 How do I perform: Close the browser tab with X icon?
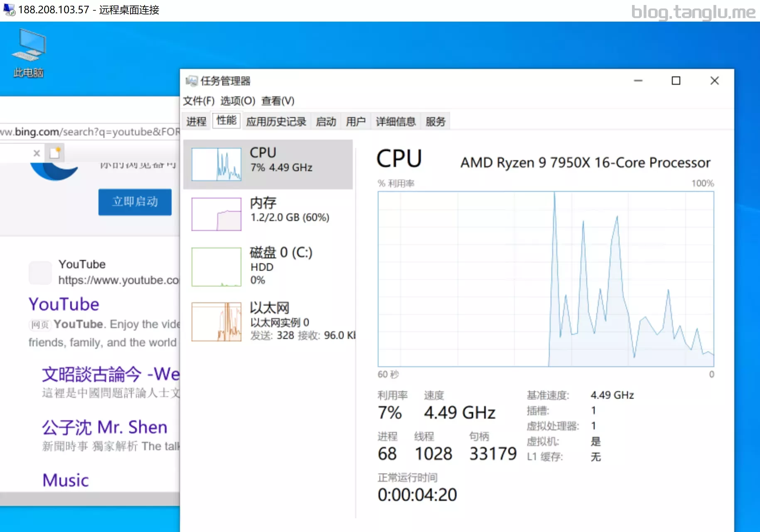[x=37, y=153]
